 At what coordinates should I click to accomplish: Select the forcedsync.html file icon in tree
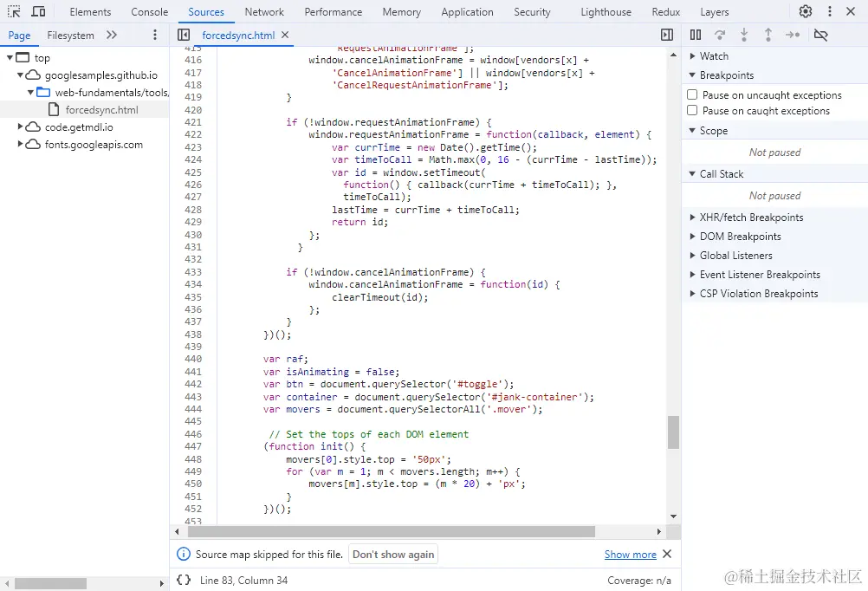[54, 110]
